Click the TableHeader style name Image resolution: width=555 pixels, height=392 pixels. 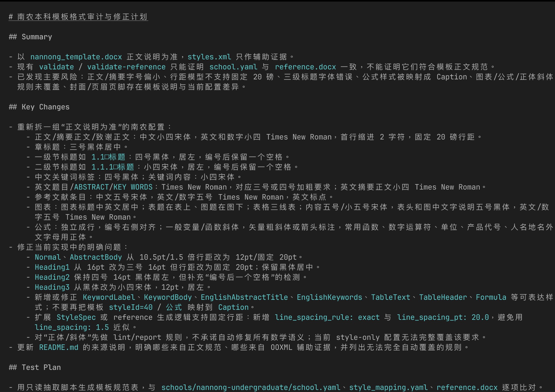click(x=443, y=297)
